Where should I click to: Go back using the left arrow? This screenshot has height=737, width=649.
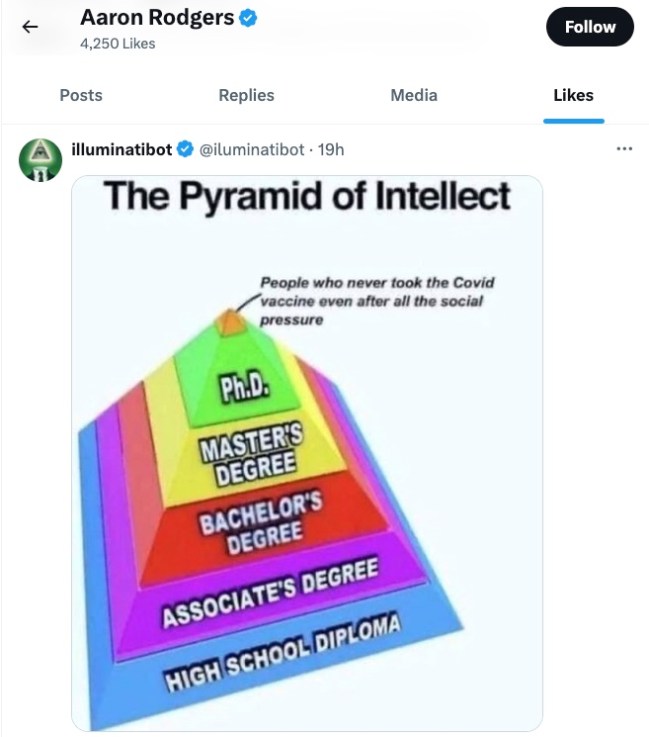pos(29,27)
